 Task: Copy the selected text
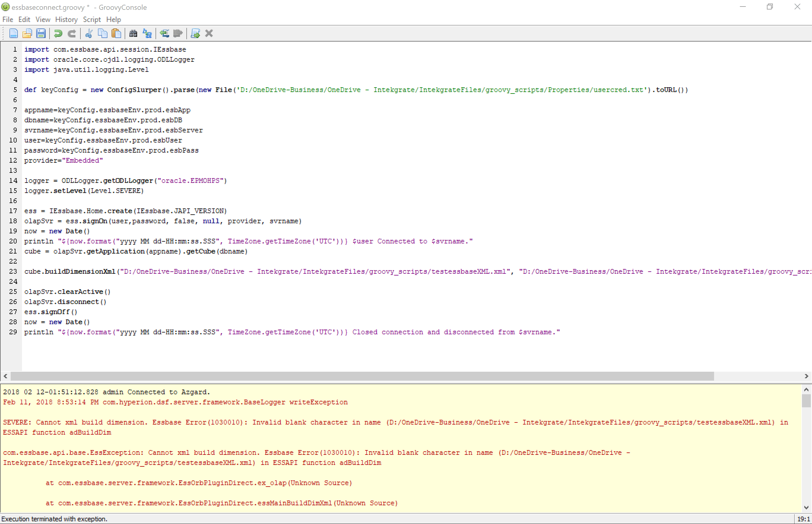pos(102,33)
